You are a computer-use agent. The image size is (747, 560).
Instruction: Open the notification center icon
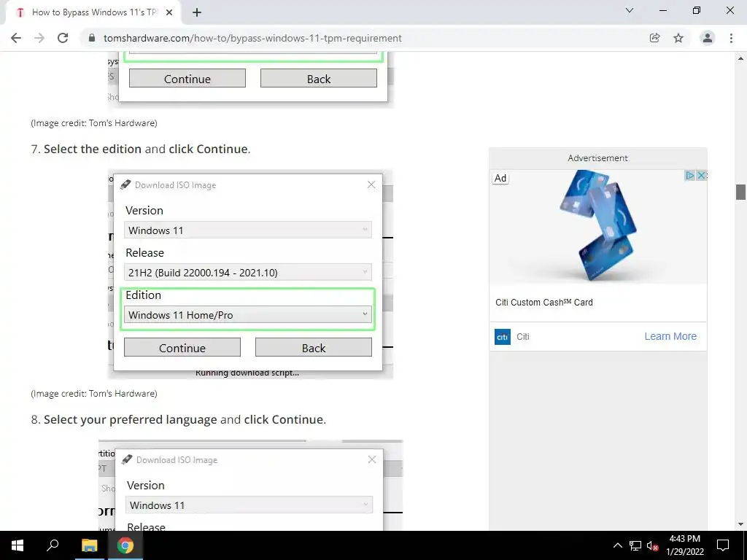click(x=723, y=545)
